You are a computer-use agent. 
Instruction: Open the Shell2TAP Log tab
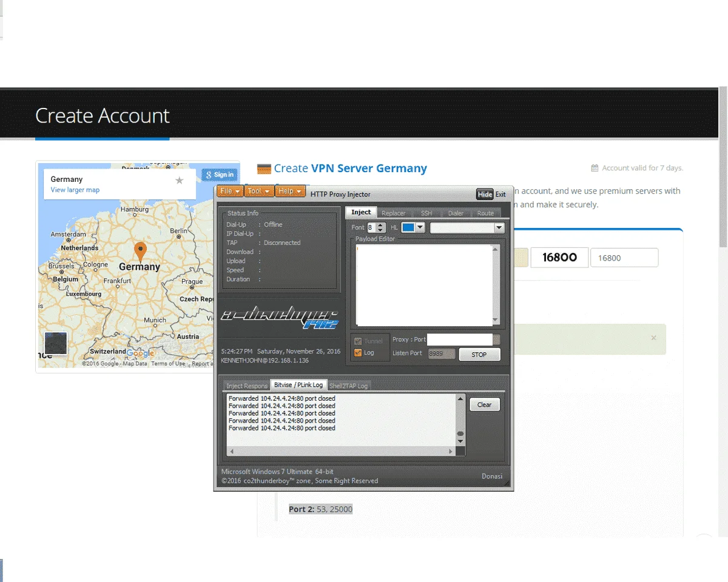click(348, 386)
